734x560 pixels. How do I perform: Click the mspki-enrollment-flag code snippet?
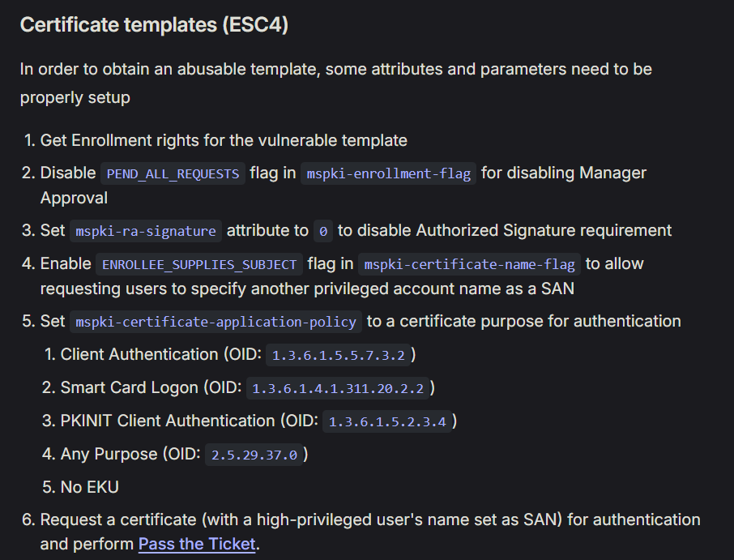(389, 173)
